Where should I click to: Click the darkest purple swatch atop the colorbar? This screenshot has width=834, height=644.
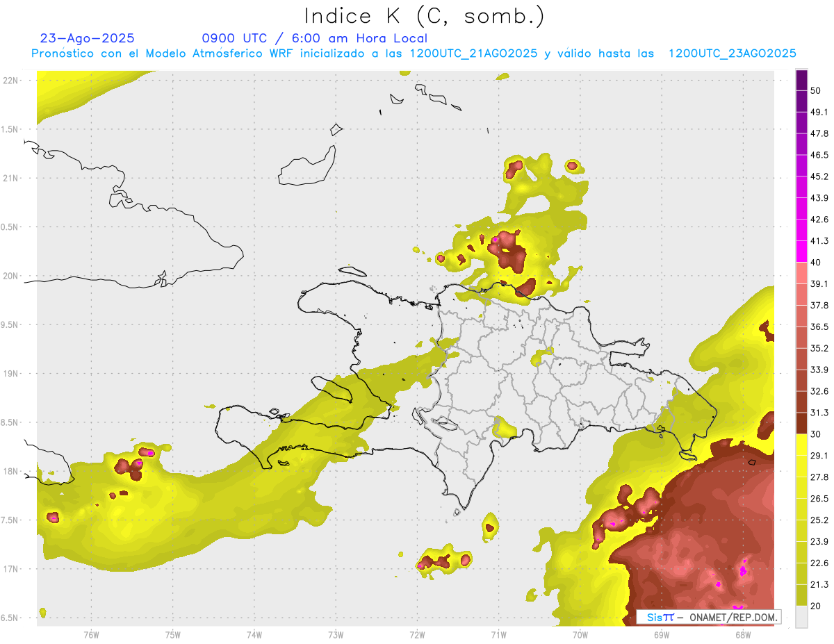(801, 79)
